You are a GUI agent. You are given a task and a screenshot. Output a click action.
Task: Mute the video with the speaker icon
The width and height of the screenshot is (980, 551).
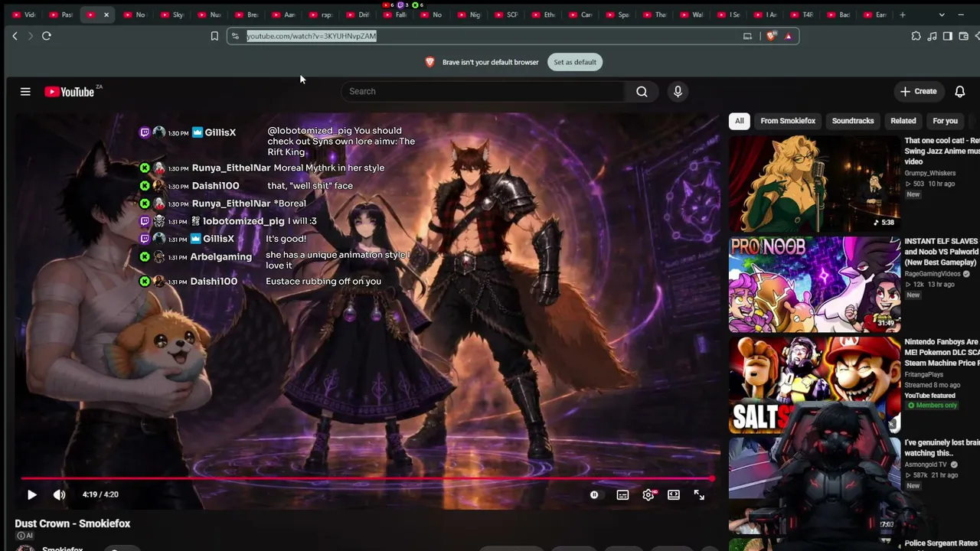[x=59, y=495]
